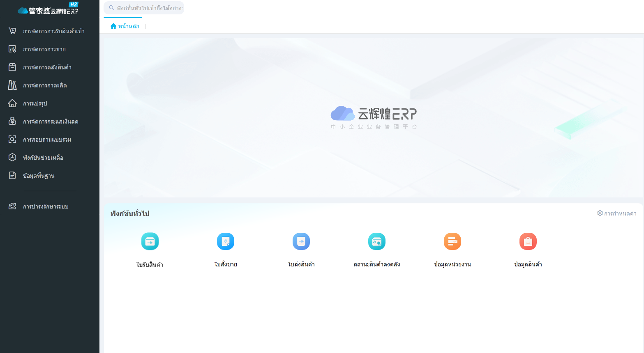Expand the การแปรรูป sidebar section

point(35,103)
